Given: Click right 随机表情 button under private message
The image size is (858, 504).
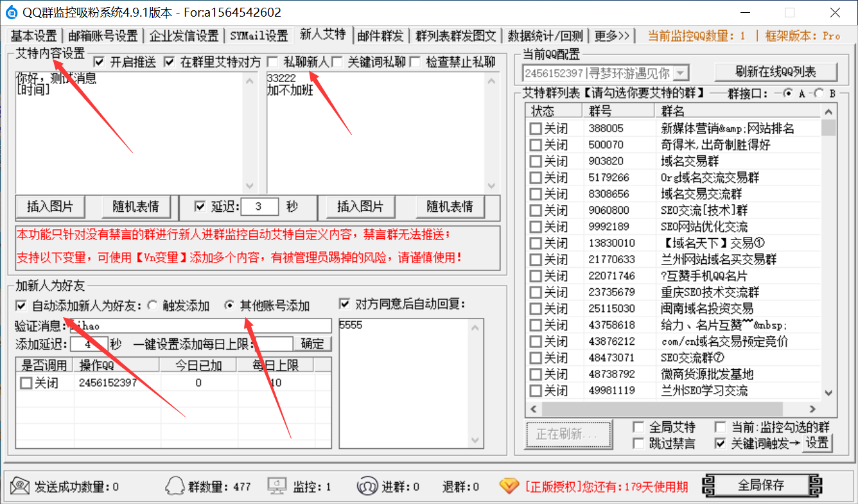Looking at the screenshot, I should tap(450, 207).
